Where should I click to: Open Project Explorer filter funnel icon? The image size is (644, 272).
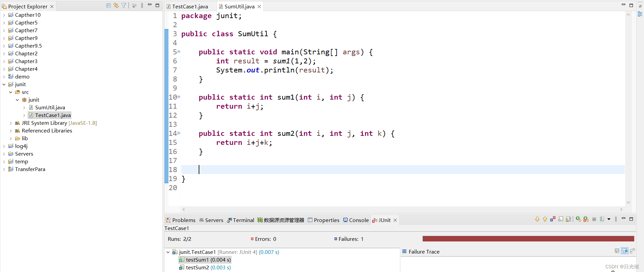(124, 6)
